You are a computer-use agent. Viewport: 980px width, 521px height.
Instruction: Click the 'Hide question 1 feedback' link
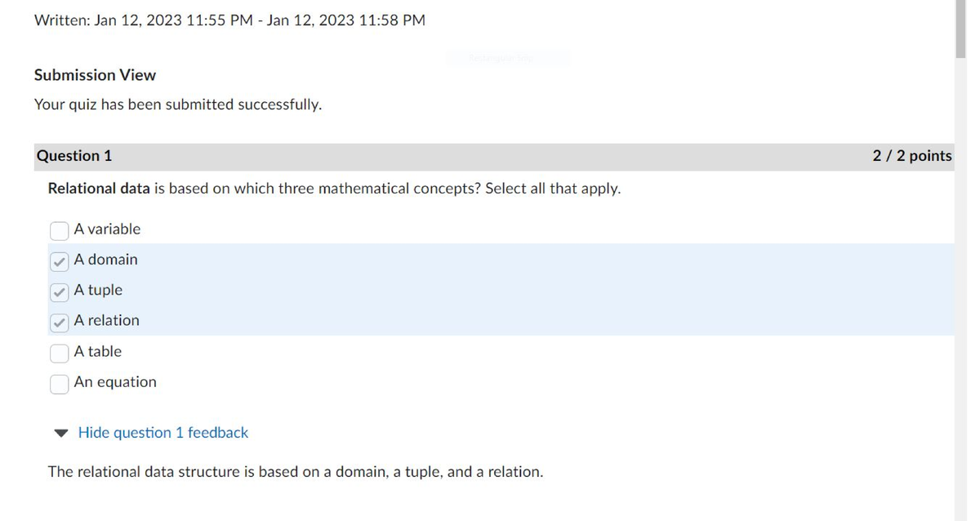pos(163,433)
